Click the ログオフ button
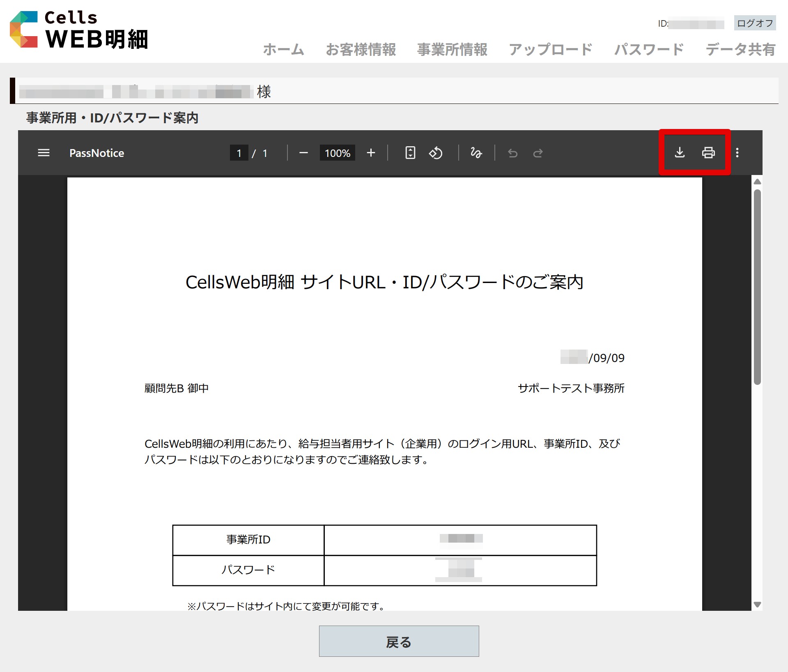The image size is (788, 672). (x=755, y=23)
